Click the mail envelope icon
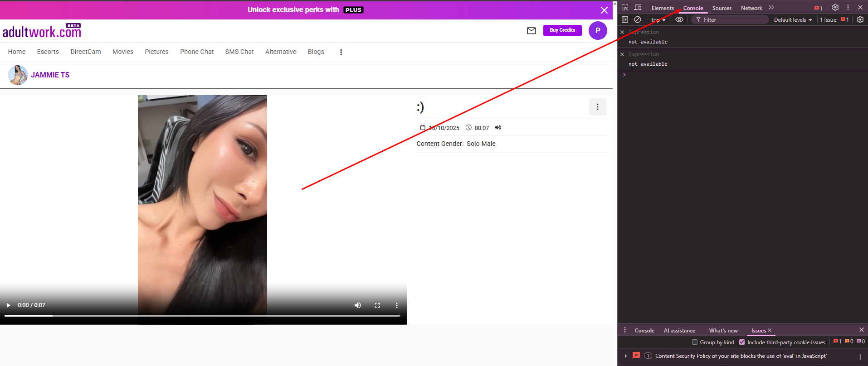This screenshot has height=366, width=868. (531, 31)
